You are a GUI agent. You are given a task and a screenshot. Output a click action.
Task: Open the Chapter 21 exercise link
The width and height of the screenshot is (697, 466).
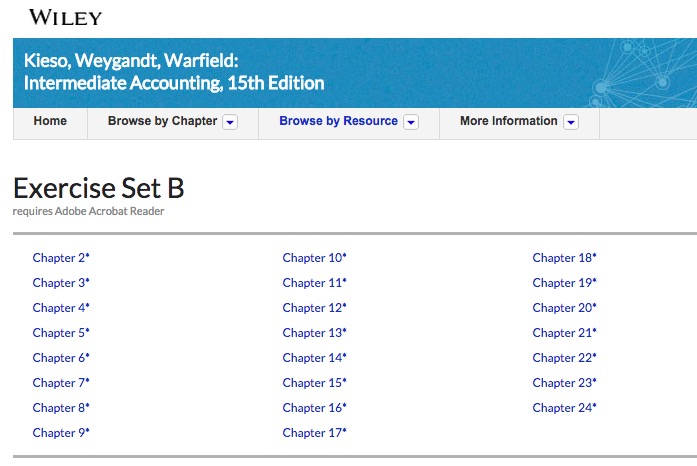tap(564, 333)
